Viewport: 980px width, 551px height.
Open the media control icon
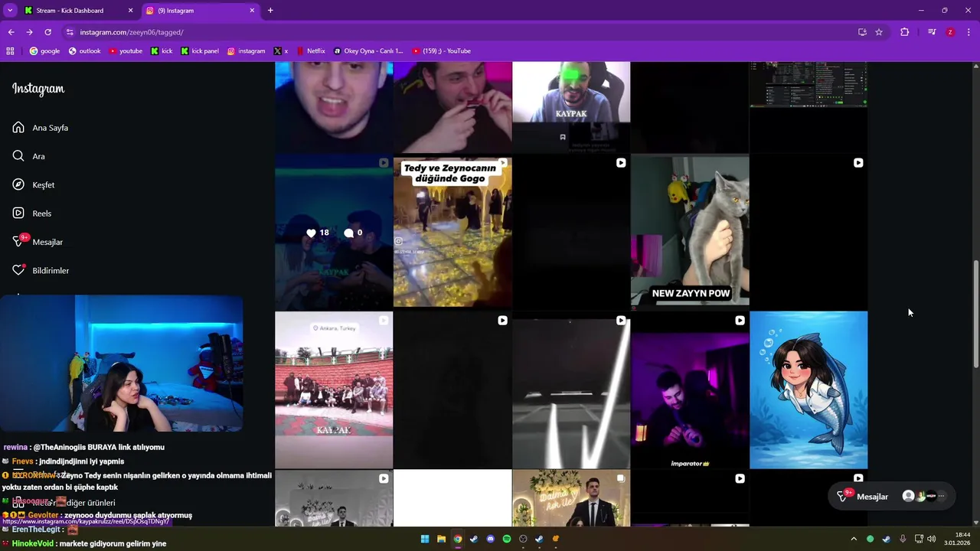pyautogui.click(x=932, y=32)
